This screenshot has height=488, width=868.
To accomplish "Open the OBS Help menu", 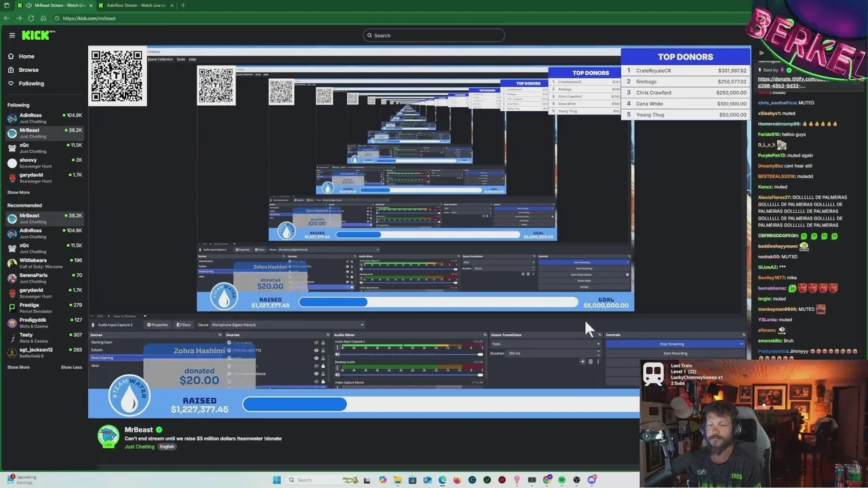I will pyautogui.click(x=192, y=59).
